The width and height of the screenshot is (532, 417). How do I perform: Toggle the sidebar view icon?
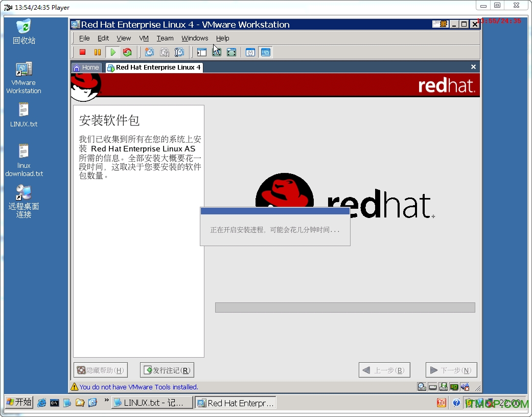tap(201, 52)
